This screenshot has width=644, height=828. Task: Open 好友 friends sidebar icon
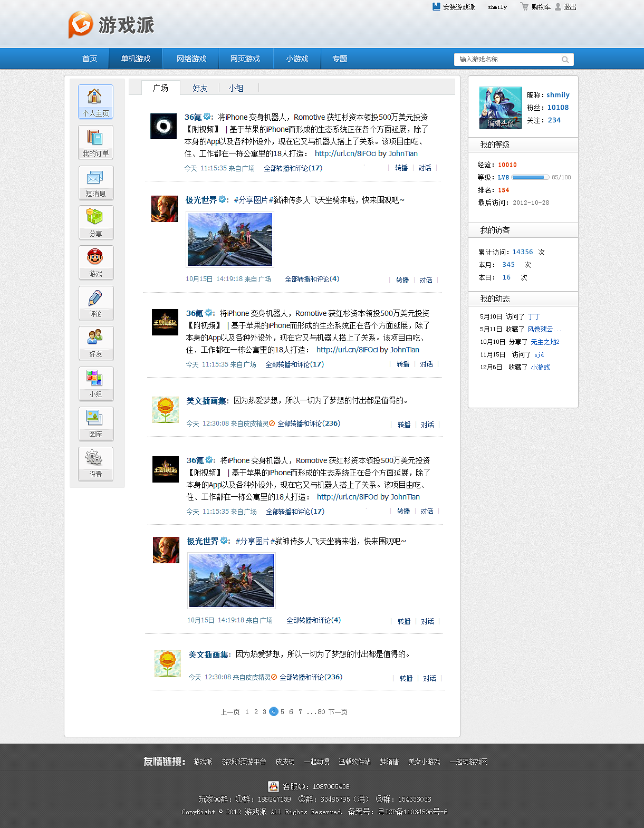[x=95, y=343]
